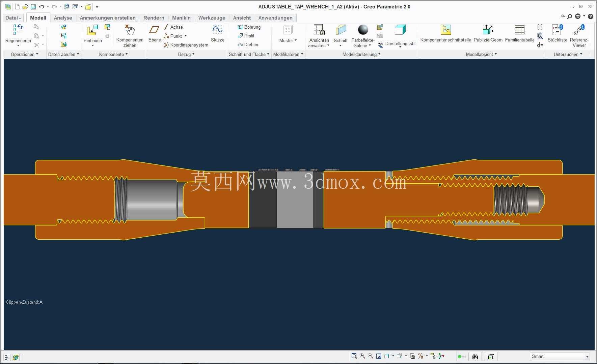Viewport: 597px width, 364px height.
Task: Switch to the Anwendungen tab
Action: click(275, 18)
